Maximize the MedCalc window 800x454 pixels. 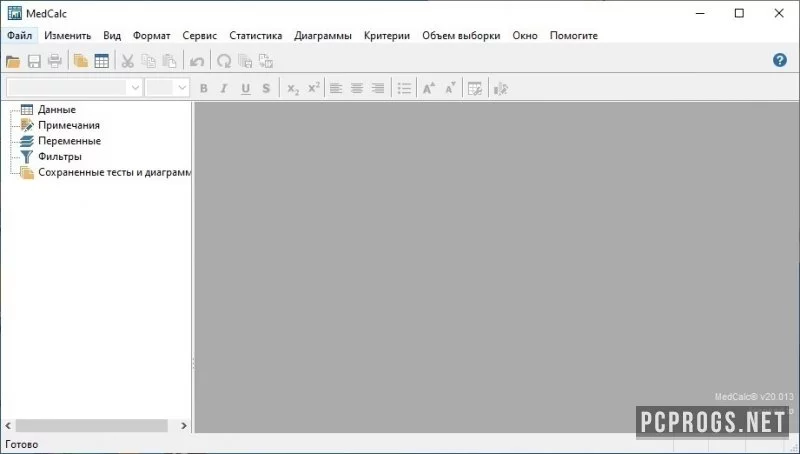click(739, 13)
